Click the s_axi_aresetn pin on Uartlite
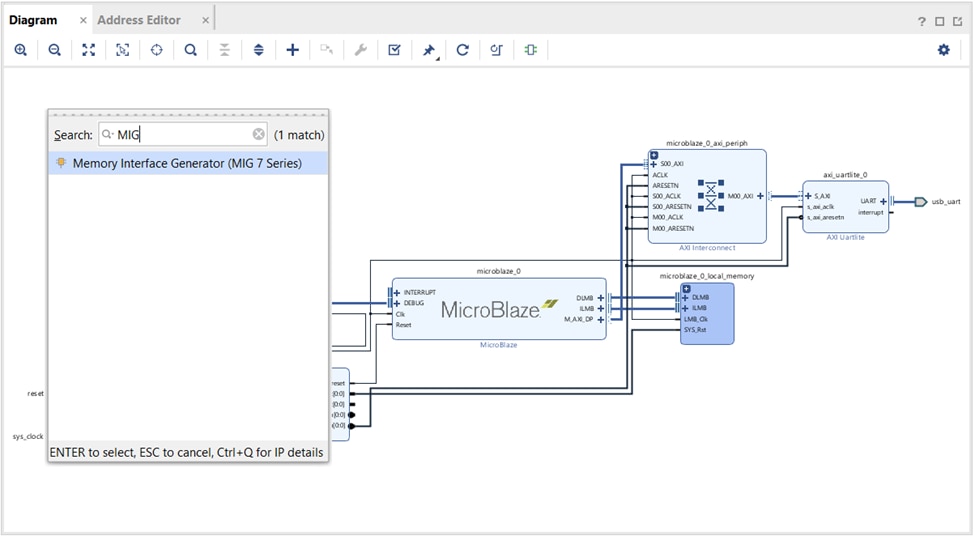Screen dimensions: 975x536 click(826, 218)
